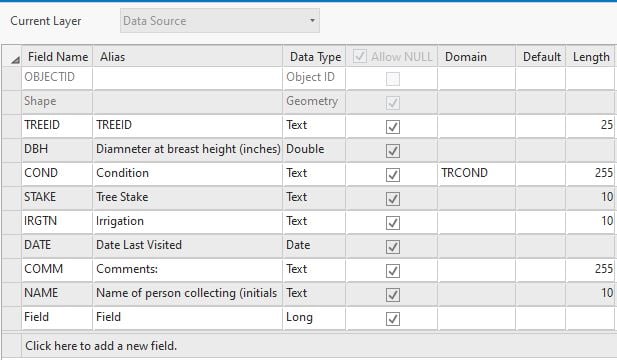Uncheck Allow NULL for COND row
Screen dimensions: 617x360
[x=393, y=175]
